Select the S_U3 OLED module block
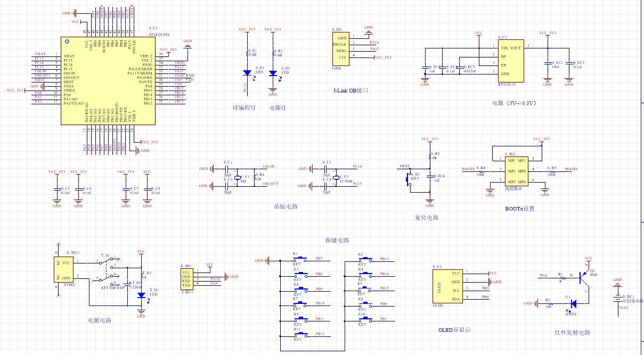644x355 pixels. click(x=446, y=286)
